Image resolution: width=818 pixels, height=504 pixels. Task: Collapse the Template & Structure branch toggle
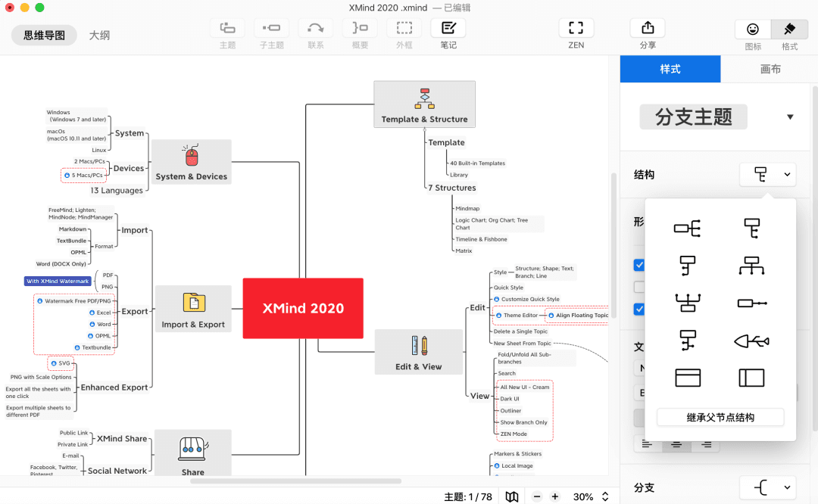coord(425,129)
